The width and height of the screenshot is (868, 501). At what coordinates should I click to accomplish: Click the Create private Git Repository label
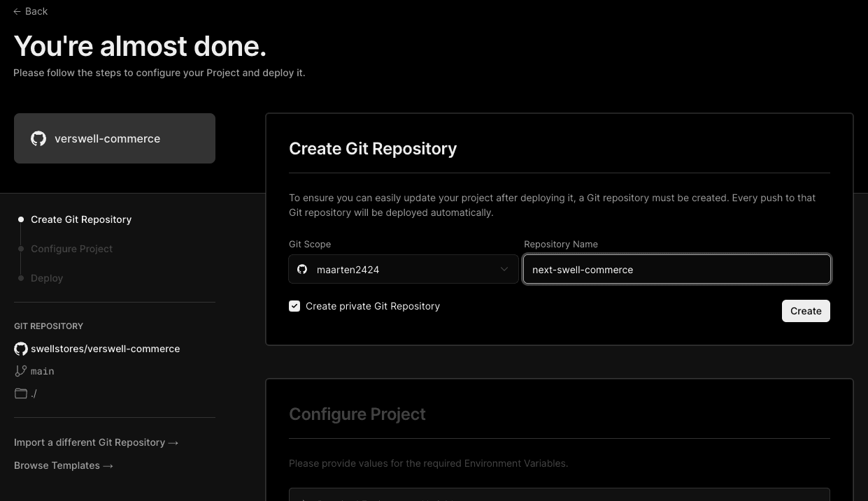pos(372,306)
